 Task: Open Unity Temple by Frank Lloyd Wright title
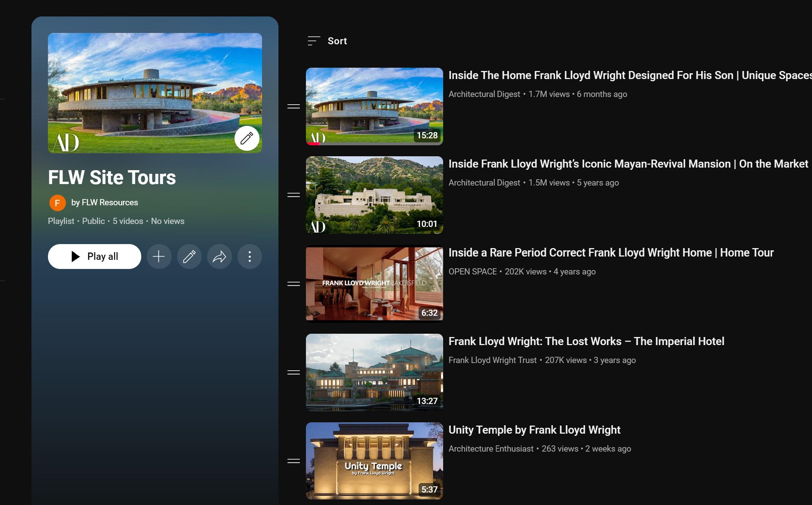(534, 430)
